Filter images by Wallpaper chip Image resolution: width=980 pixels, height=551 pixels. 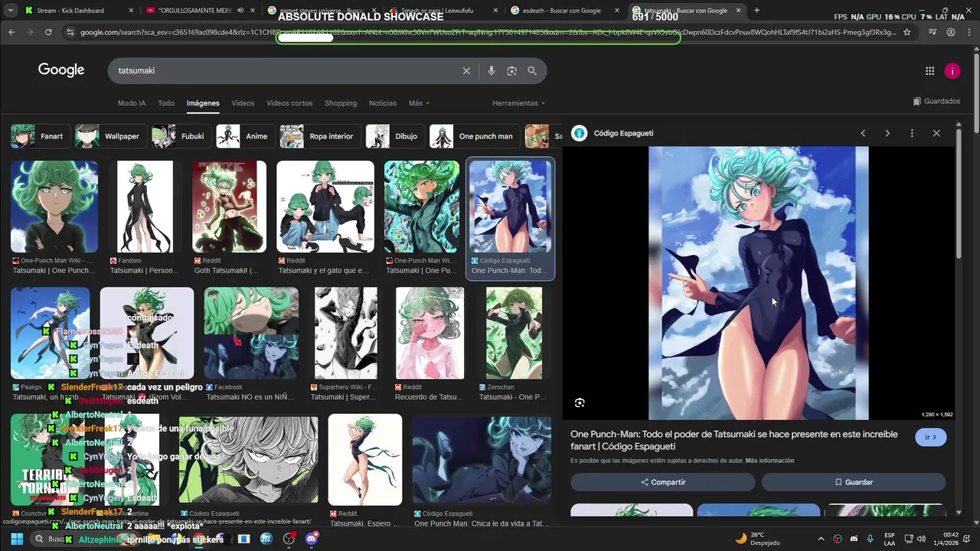110,136
